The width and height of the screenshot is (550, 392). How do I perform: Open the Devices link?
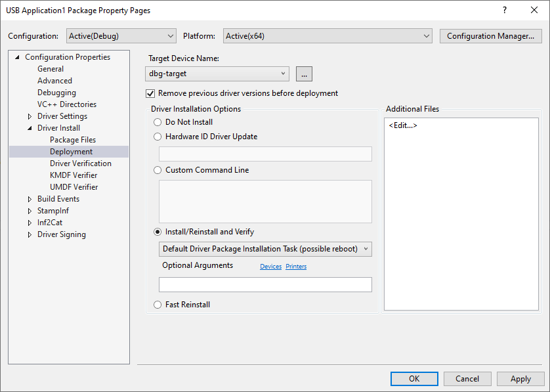pos(270,266)
